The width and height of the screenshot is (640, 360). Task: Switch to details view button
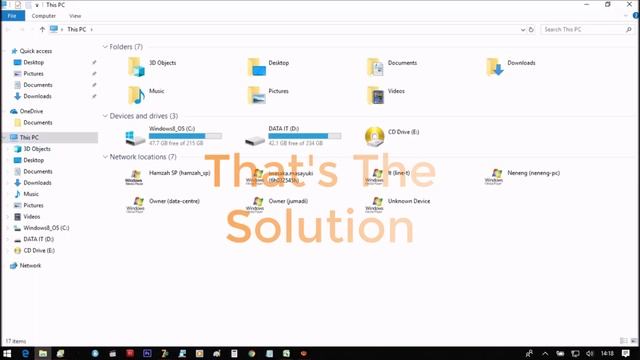624,340
